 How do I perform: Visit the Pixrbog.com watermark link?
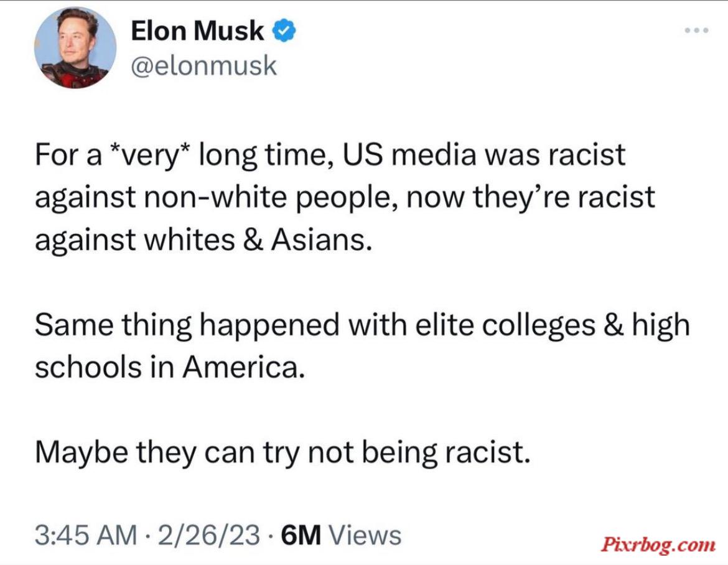(658, 544)
